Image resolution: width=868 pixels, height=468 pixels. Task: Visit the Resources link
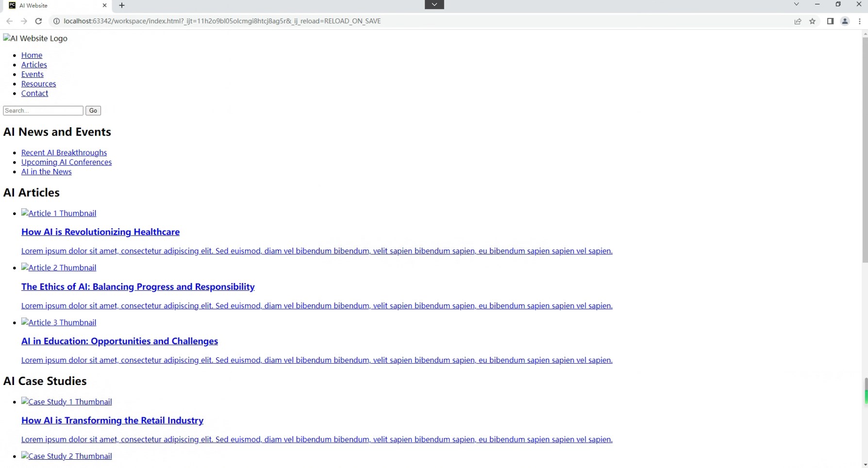[x=39, y=84]
